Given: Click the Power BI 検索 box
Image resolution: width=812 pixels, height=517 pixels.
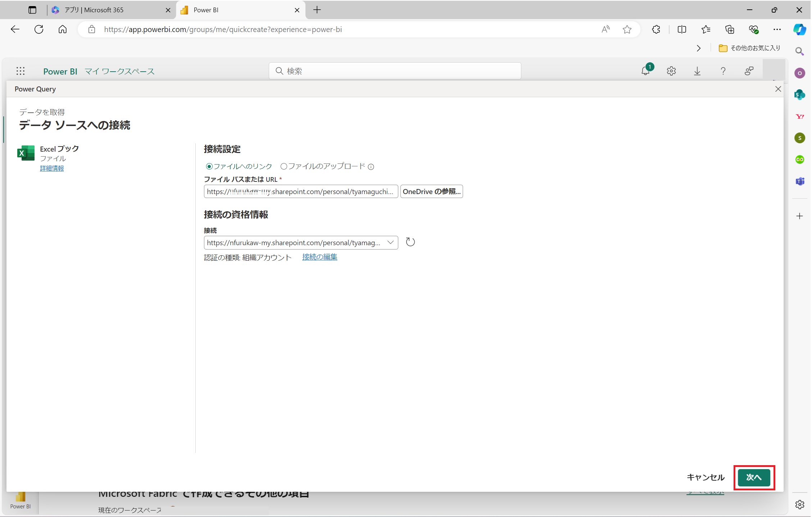Looking at the screenshot, I should [x=395, y=71].
